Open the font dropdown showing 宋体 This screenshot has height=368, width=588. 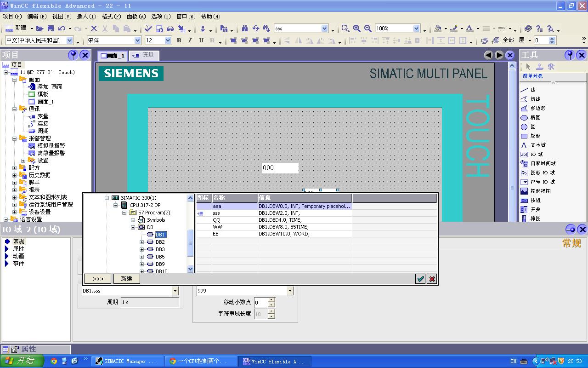click(137, 40)
